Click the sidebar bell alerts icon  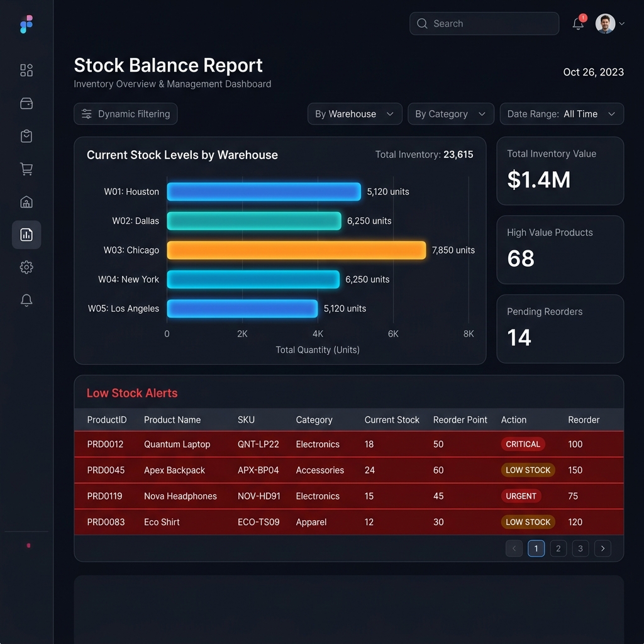(x=26, y=300)
